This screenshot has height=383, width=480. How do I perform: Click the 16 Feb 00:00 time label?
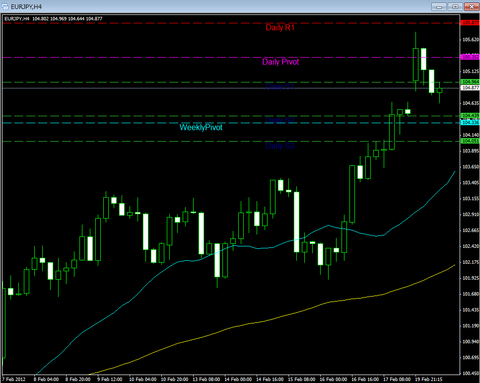click(x=333, y=379)
